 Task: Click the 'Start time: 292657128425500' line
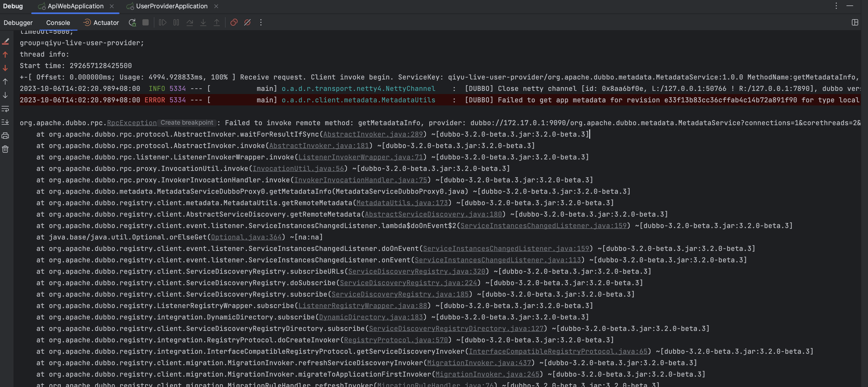pos(75,66)
